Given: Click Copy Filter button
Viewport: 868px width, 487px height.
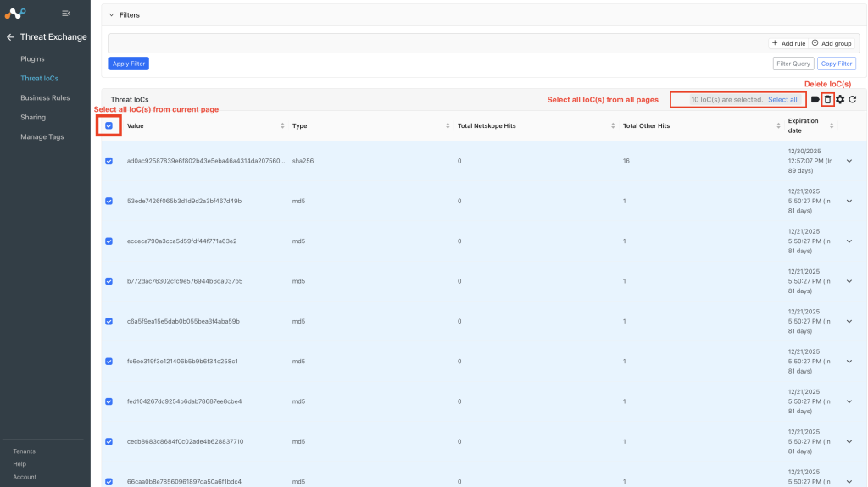Looking at the screenshot, I should click(837, 64).
